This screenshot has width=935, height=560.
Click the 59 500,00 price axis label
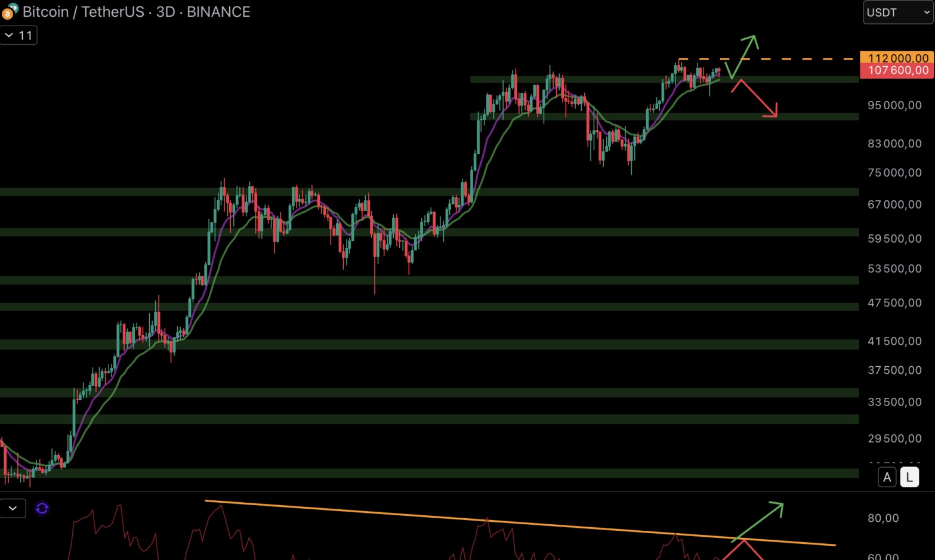(x=894, y=238)
